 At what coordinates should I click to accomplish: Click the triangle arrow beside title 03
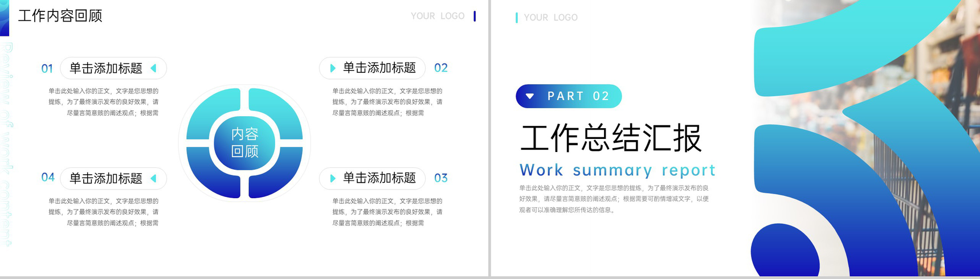[x=333, y=178]
